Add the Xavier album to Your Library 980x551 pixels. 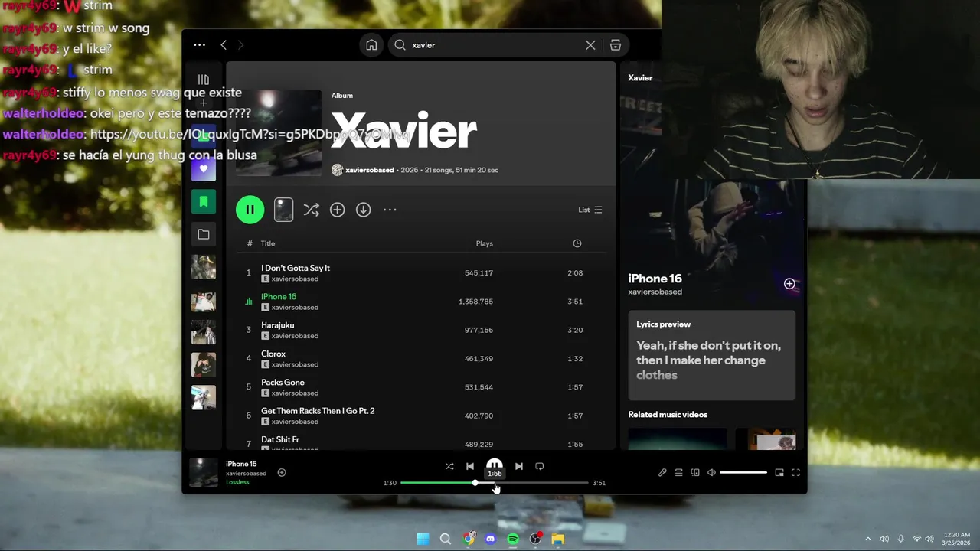click(x=337, y=210)
